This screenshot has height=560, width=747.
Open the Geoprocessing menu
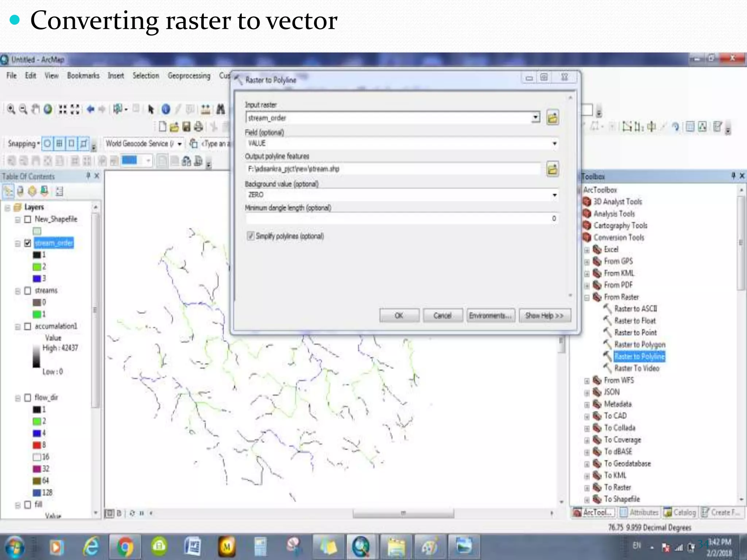[x=189, y=76]
